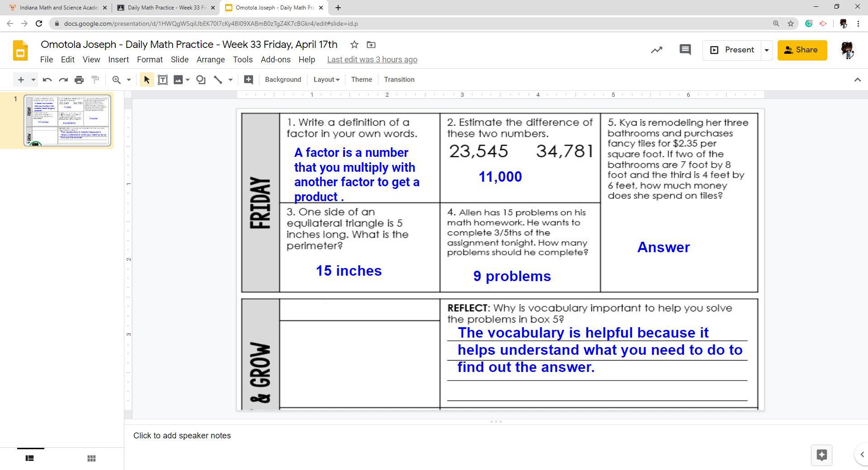Image resolution: width=868 pixels, height=470 pixels.
Task: Switch to filmstrip view
Action: click(30, 458)
